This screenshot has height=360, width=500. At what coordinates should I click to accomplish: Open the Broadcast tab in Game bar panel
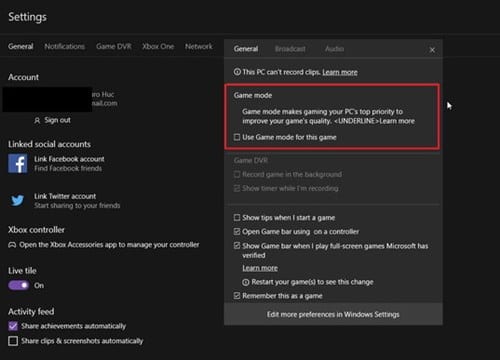tap(290, 49)
